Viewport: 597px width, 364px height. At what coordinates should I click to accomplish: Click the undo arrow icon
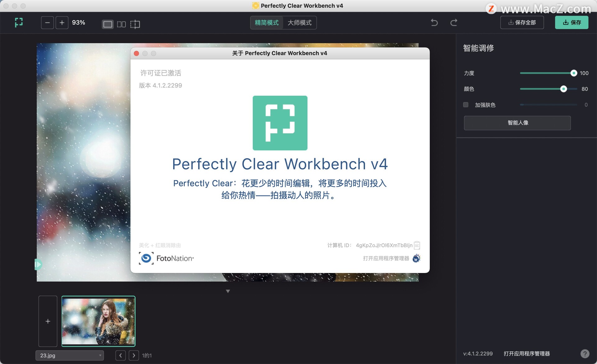pos(434,22)
